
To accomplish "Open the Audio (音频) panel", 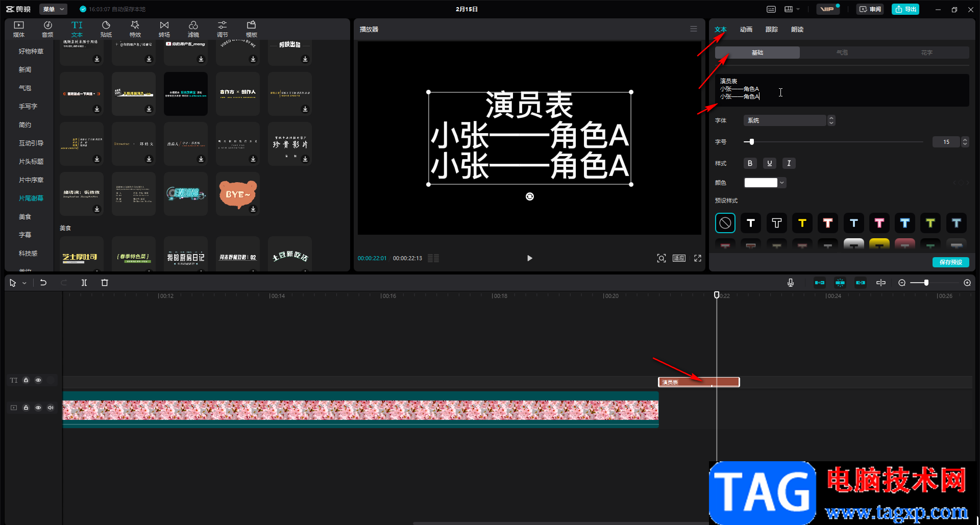I will [47, 29].
